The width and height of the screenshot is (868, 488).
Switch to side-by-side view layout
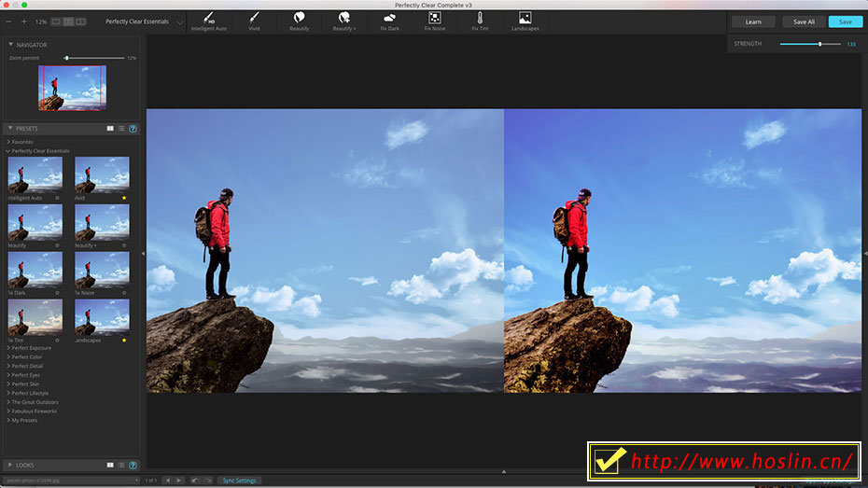click(x=81, y=21)
